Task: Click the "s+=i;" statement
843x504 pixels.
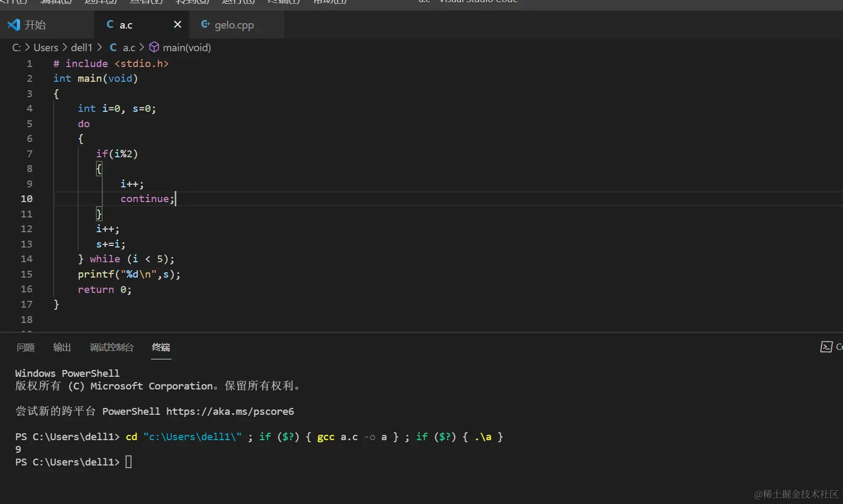Action: point(111,244)
